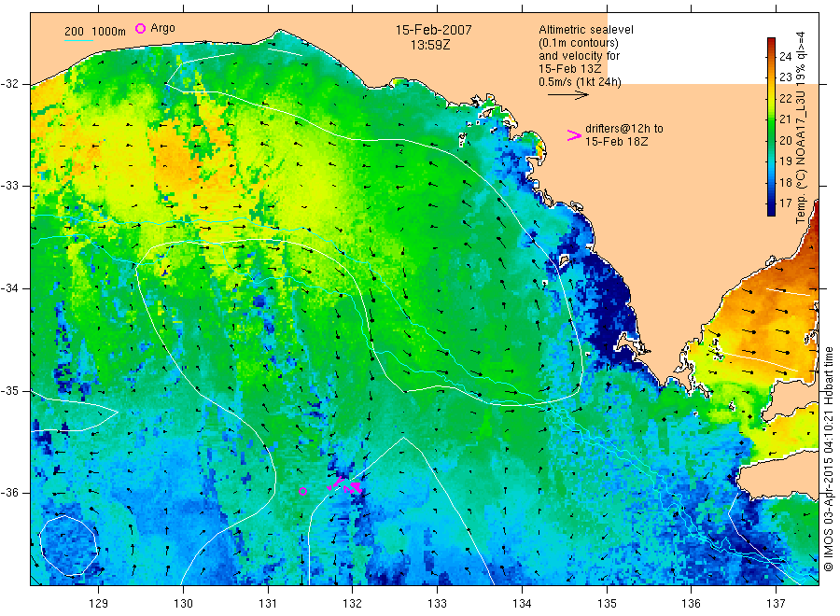Click the colorbar '17' temperature tick
Image resolution: width=840 pixels, height=616 pixels.
(x=785, y=203)
